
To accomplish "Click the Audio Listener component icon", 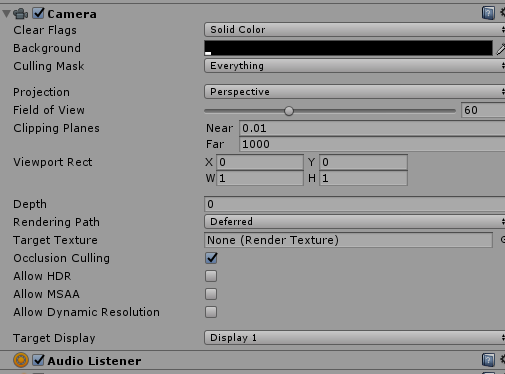I will tap(21, 360).
